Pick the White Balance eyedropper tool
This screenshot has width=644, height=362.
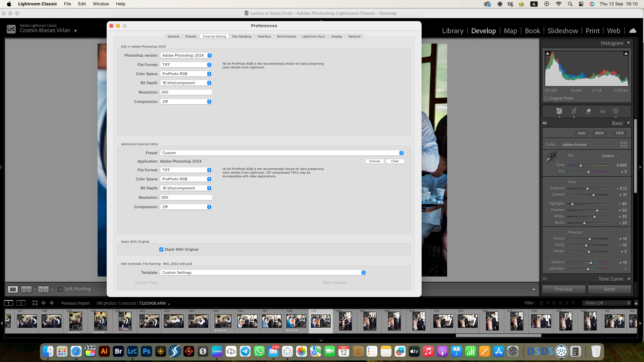point(551,157)
